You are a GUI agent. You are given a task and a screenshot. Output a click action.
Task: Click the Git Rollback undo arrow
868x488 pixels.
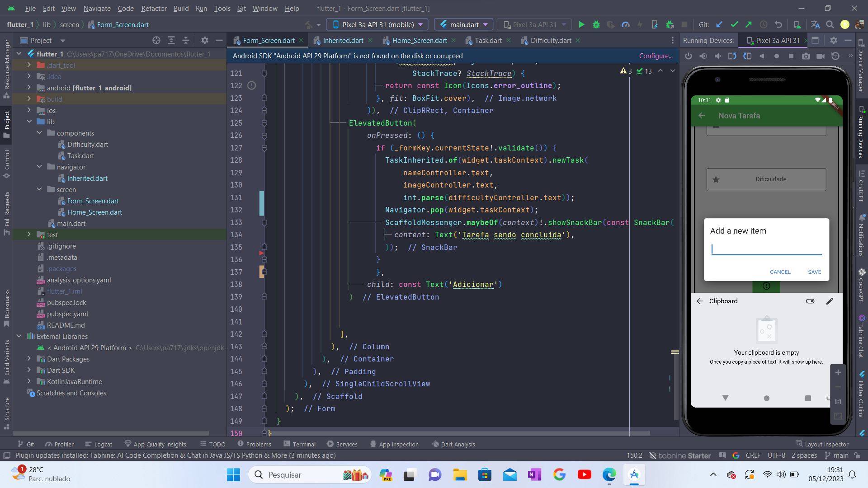coord(778,25)
